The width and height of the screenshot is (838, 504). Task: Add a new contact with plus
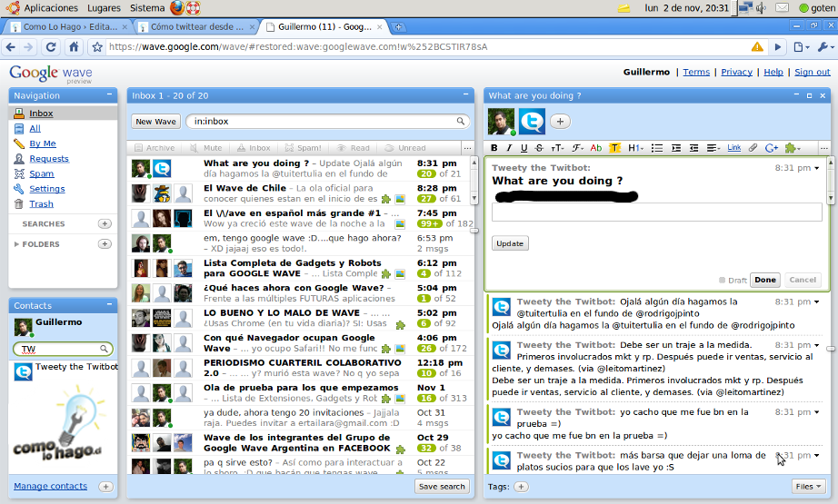(105, 487)
